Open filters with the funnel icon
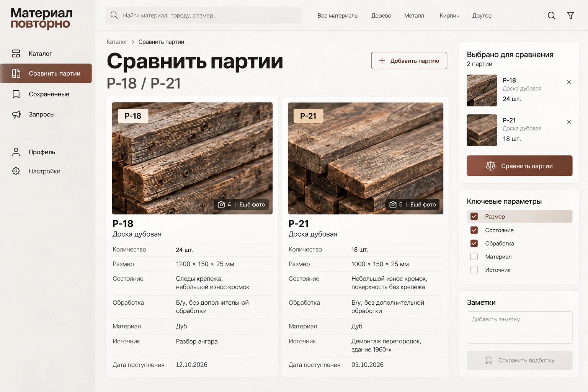The image size is (588, 392). coord(570,15)
